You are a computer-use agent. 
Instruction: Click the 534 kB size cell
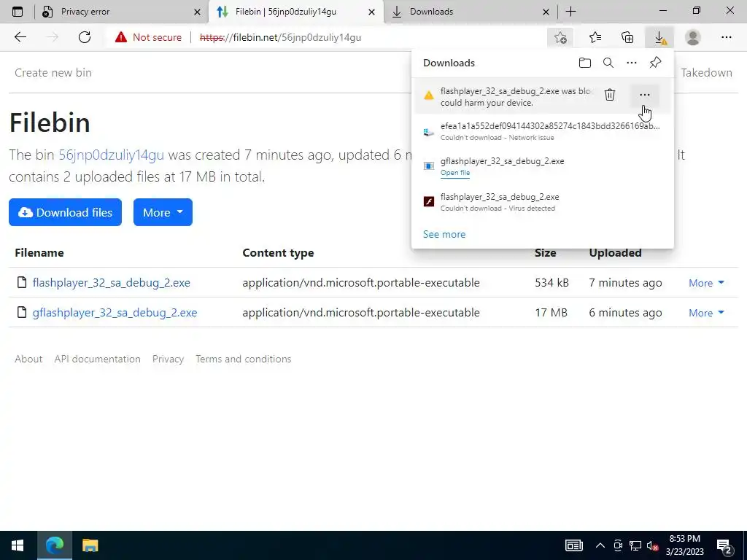click(x=551, y=282)
